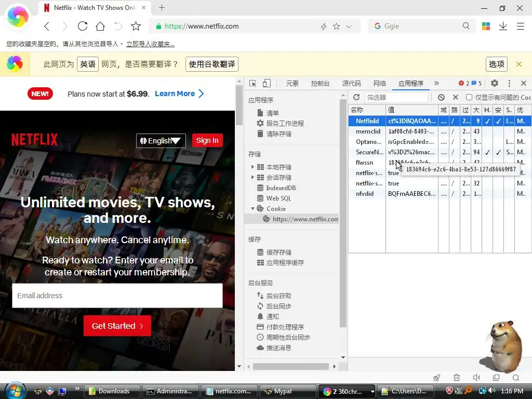
Task: Open Mypal taskbar button
Action: pos(288,391)
